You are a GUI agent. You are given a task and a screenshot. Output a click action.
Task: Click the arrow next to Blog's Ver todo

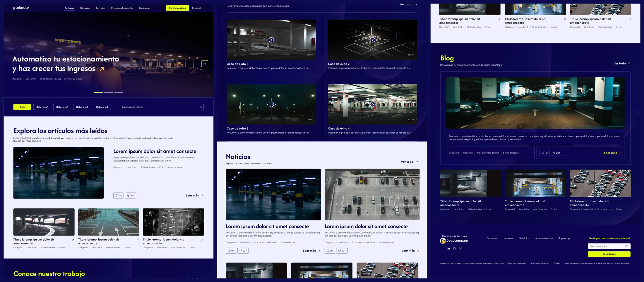click(629, 63)
